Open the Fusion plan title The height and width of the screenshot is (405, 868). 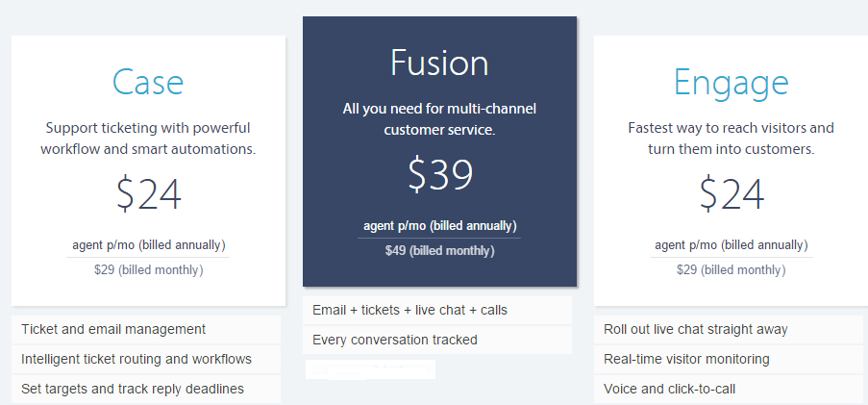[x=439, y=63]
